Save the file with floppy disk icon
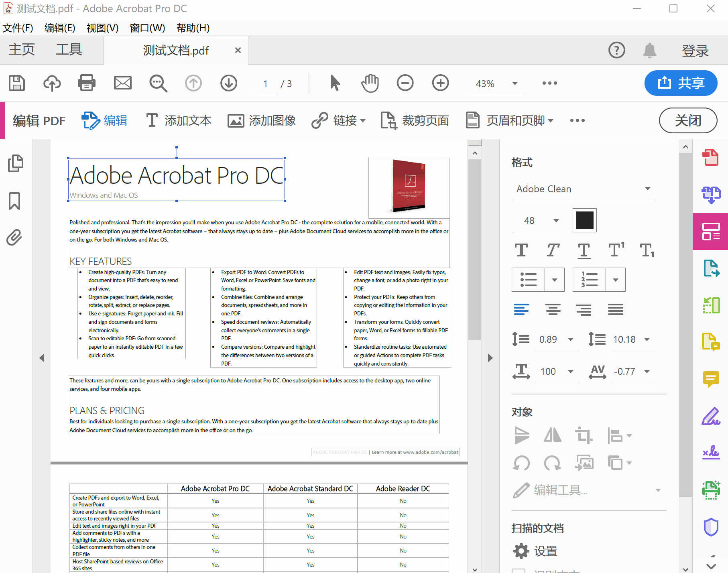Screen dimensions: 728x573 pyautogui.click(x=17, y=83)
